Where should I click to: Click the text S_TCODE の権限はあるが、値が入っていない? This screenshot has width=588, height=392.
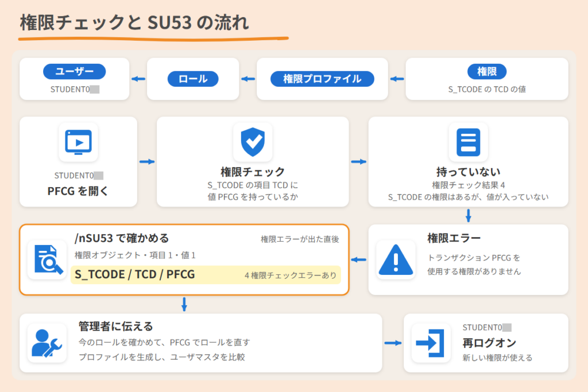coord(469,197)
